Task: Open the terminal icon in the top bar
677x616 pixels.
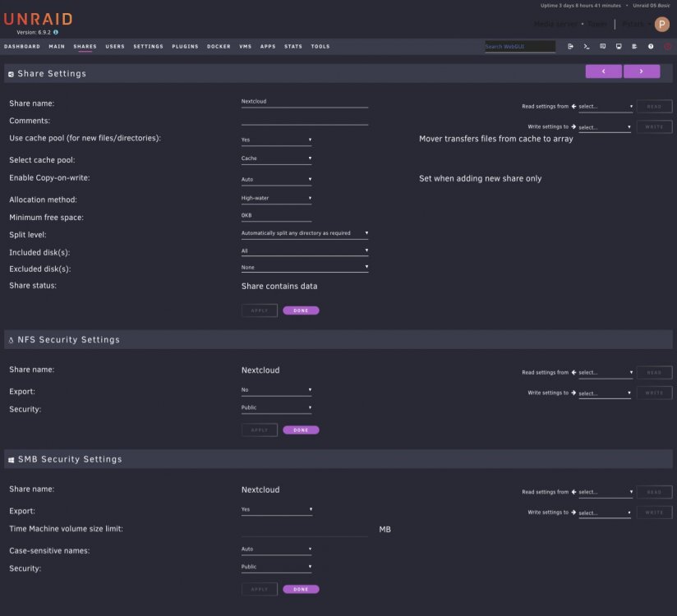Action: click(x=587, y=46)
